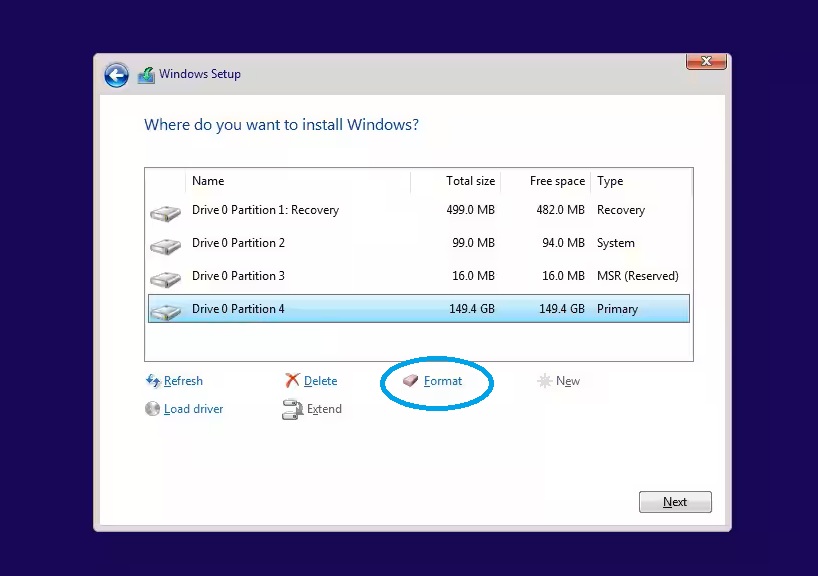Image resolution: width=818 pixels, height=576 pixels.
Task: Click the back arrow button
Action: (116, 75)
